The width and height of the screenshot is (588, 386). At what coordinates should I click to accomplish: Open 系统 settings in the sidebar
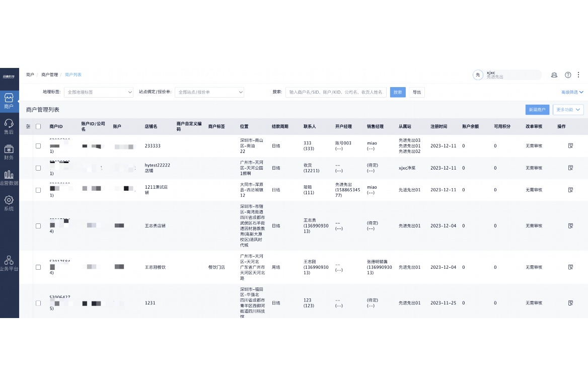click(x=9, y=203)
